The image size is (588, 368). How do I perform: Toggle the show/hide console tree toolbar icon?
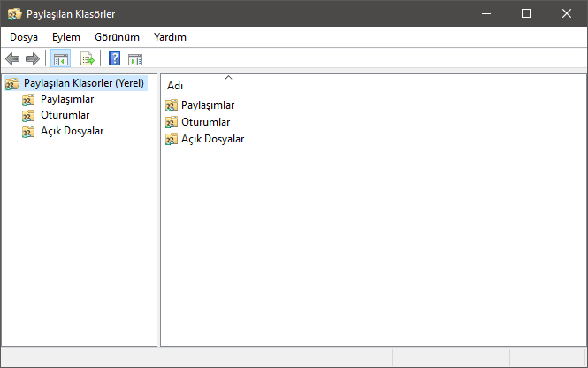tap(60, 59)
